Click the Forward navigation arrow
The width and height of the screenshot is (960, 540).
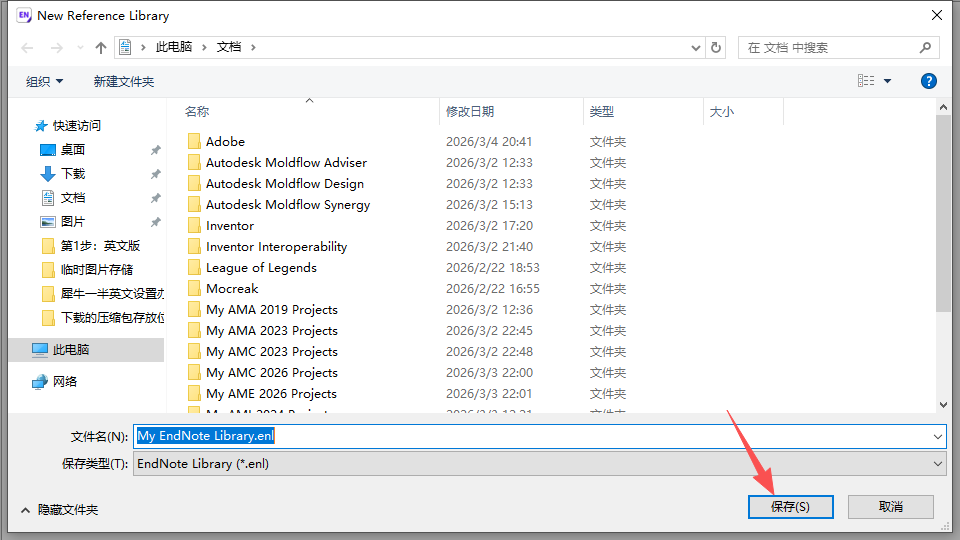click(x=56, y=48)
